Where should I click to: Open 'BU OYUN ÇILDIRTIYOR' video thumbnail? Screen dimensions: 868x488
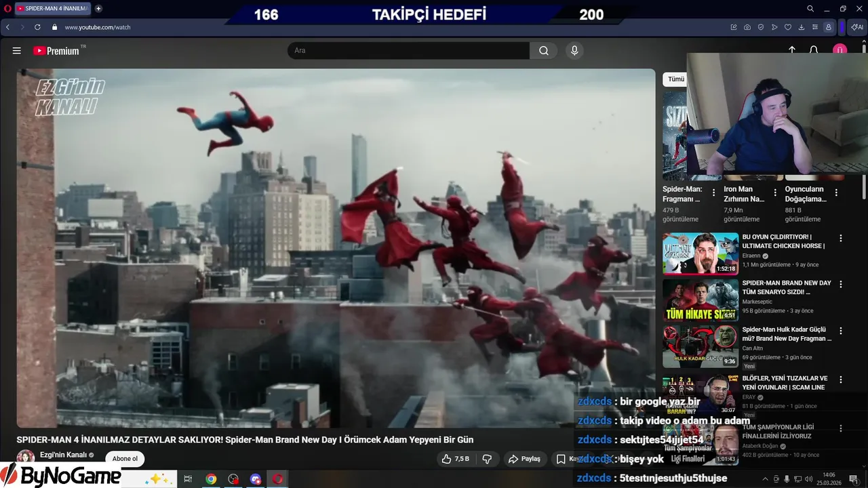[701, 253]
